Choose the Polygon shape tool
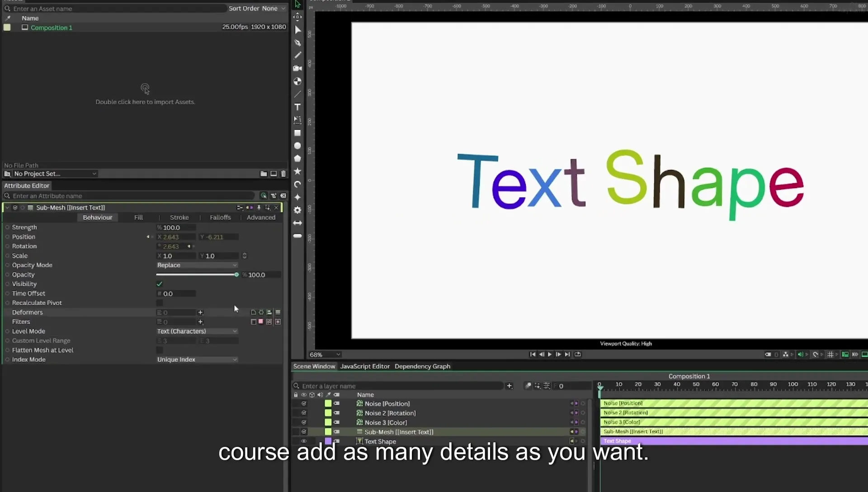868x492 pixels. click(x=297, y=158)
